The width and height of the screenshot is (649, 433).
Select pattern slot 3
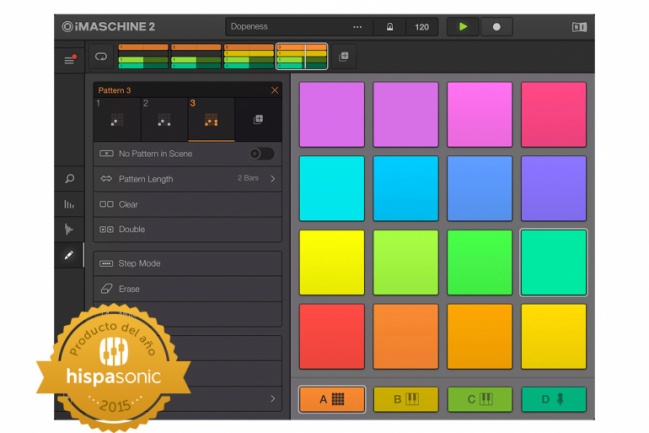(x=211, y=119)
